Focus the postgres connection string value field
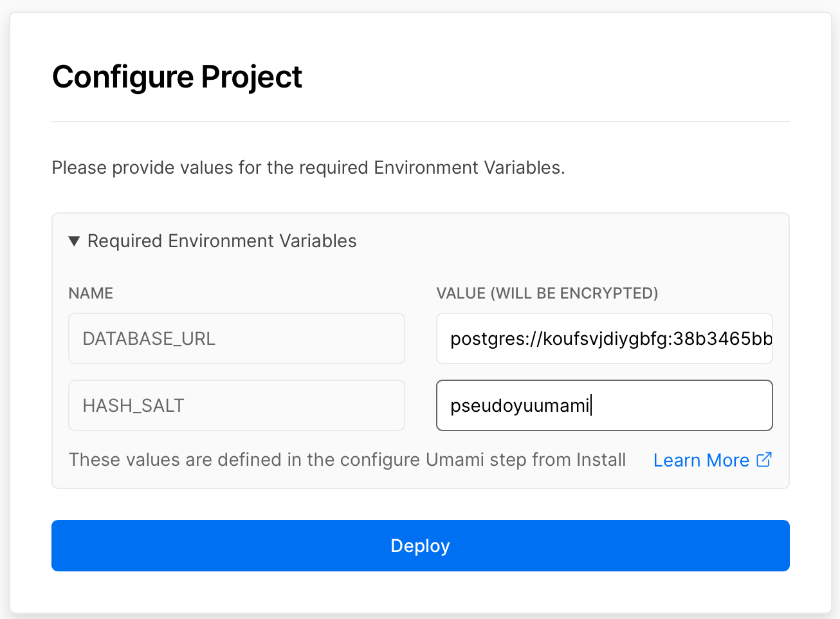The image size is (840, 619). point(604,338)
